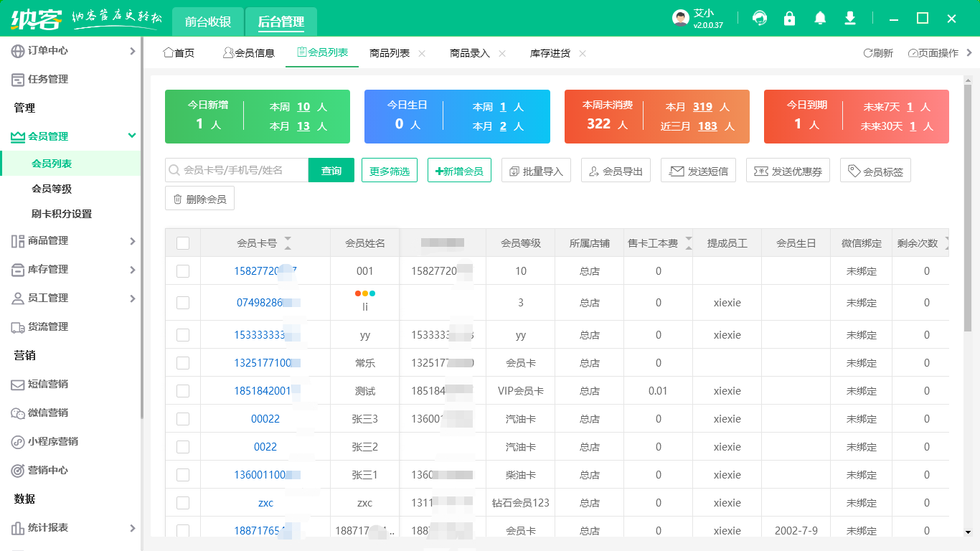980x551 pixels.
Task: Switch to the 商品列表 tab
Action: 390,53
